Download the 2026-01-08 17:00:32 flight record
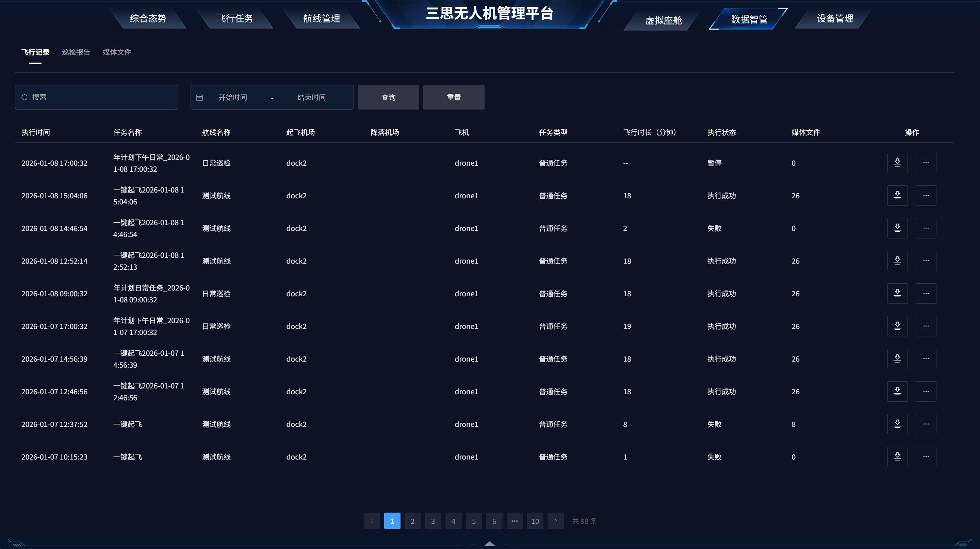Image resolution: width=980 pixels, height=549 pixels. [897, 163]
